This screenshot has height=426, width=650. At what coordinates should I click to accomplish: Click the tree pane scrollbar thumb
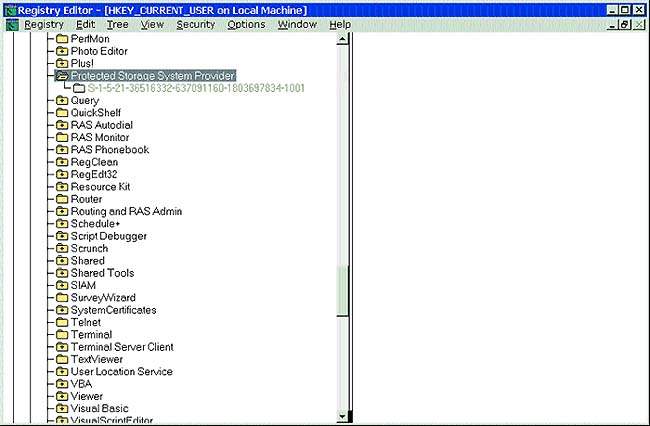click(x=343, y=291)
